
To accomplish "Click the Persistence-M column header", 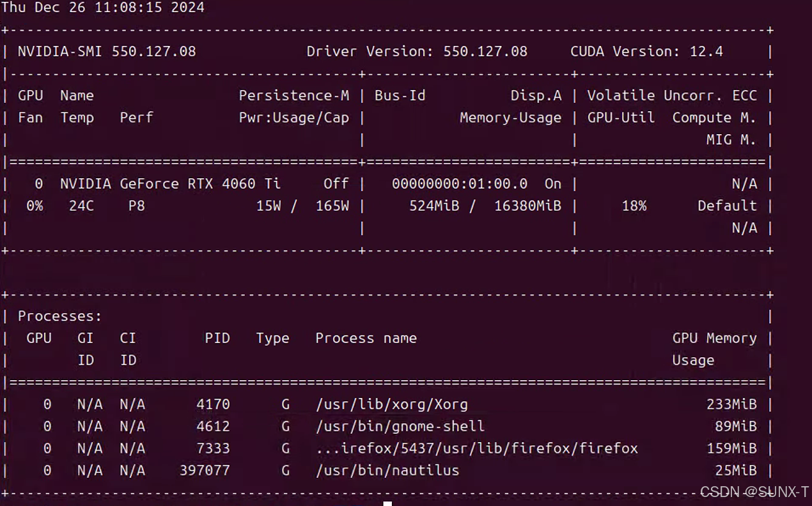I will coord(294,96).
